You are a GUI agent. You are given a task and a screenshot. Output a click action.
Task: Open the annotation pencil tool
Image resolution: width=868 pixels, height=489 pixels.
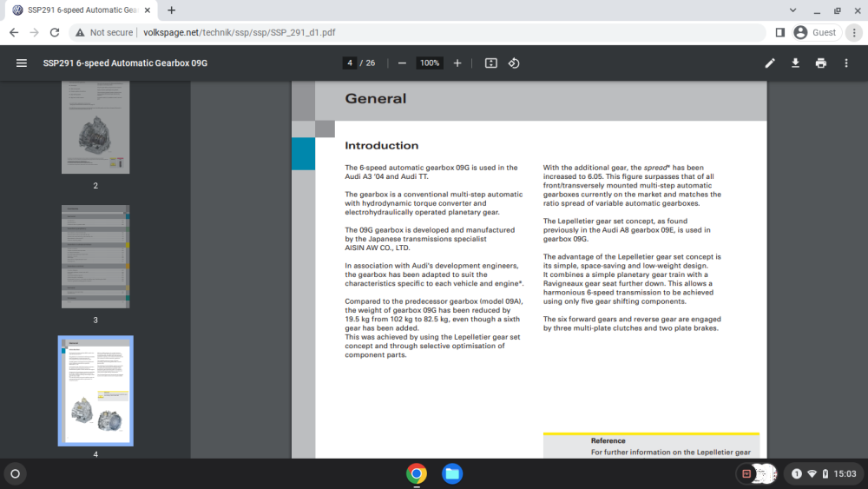770,63
